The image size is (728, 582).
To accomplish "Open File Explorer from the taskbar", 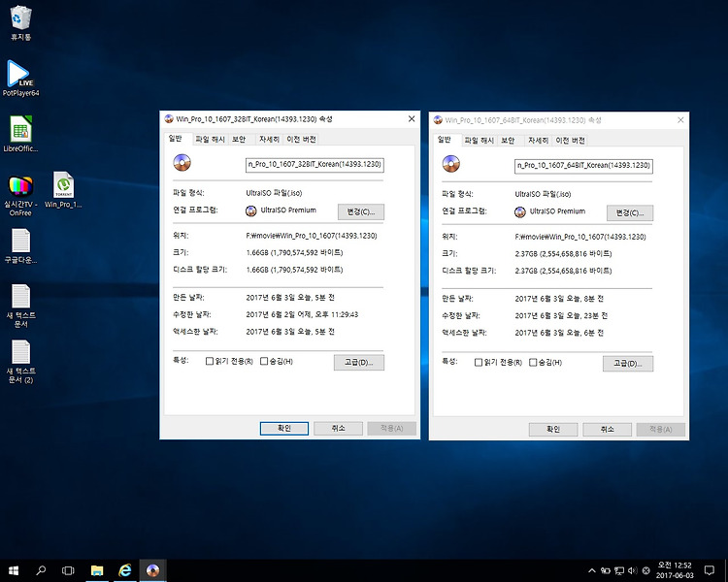I will pos(96,570).
